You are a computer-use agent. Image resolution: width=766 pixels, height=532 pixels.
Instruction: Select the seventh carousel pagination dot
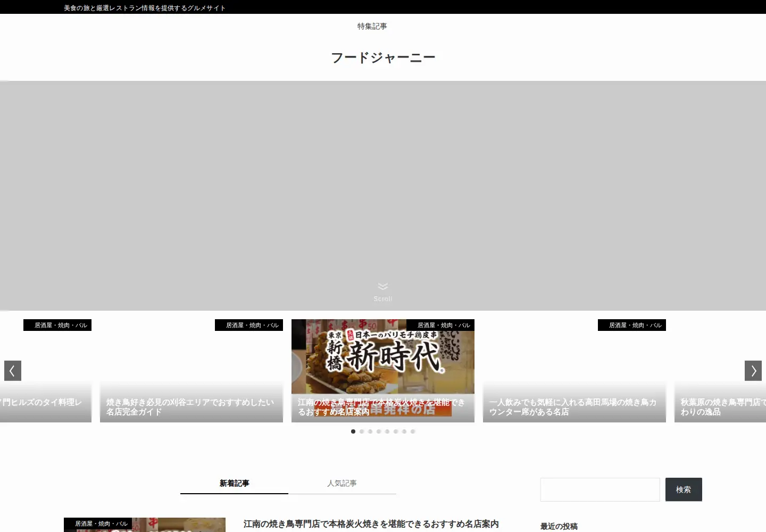click(404, 431)
